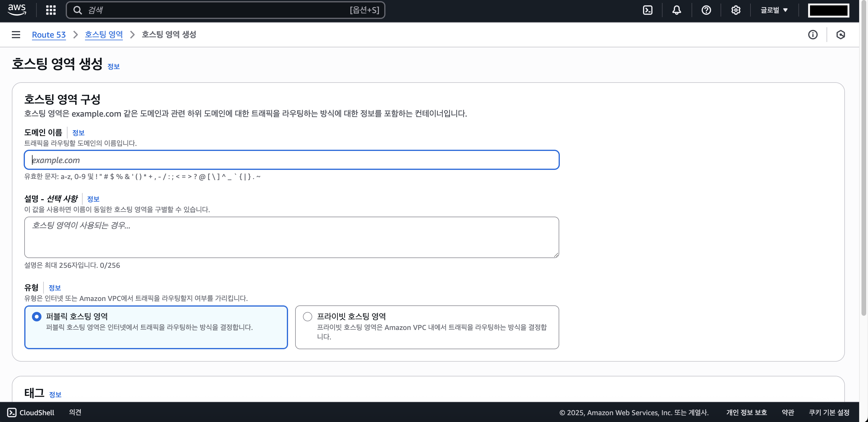The height and width of the screenshot is (422, 868).
Task: Open the services grid menu icon
Action: click(x=51, y=10)
